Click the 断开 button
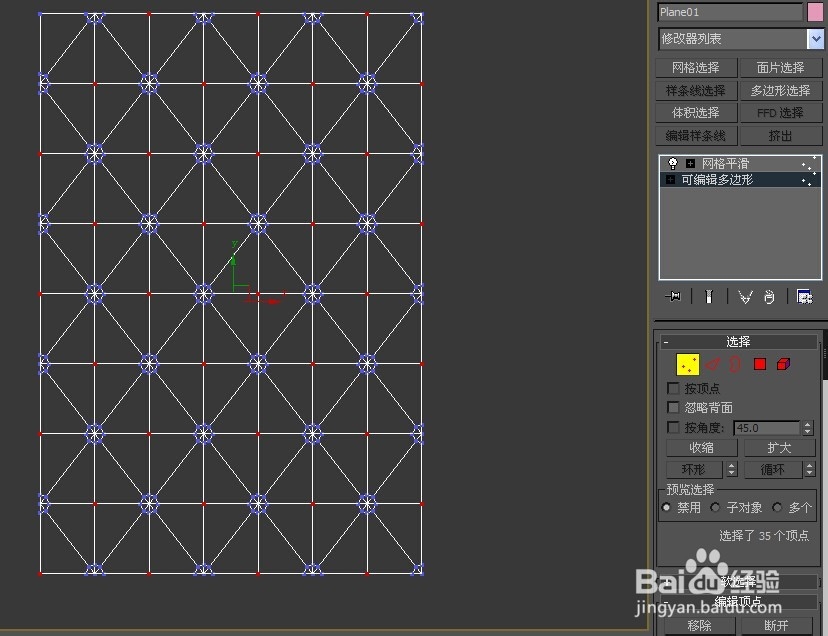828x636 pixels. pos(776,626)
